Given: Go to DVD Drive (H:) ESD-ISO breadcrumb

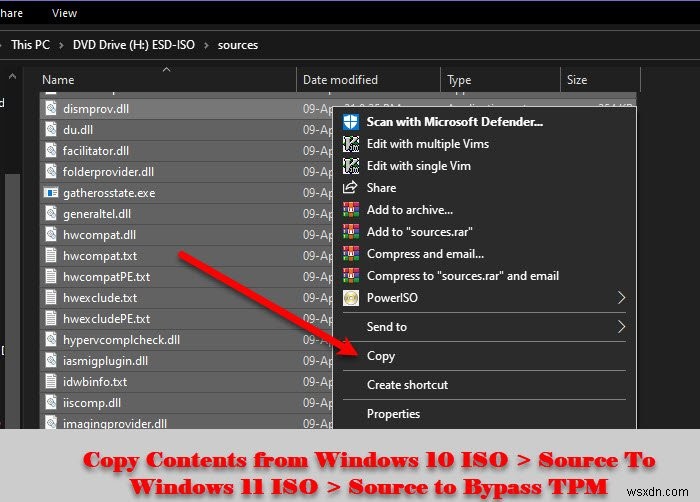Looking at the screenshot, I should coord(134,45).
